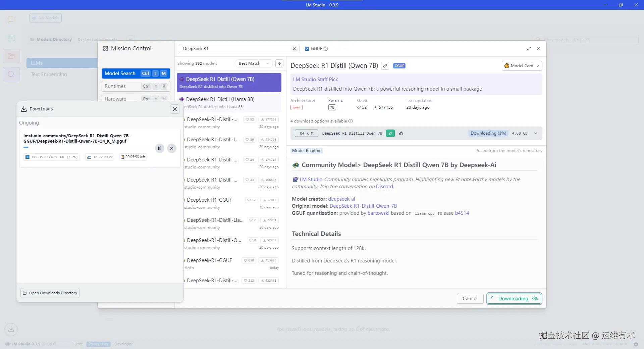Click the thumbs-up icon on Q4_K_M row
This screenshot has width=644, height=349.
[x=401, y=133]
